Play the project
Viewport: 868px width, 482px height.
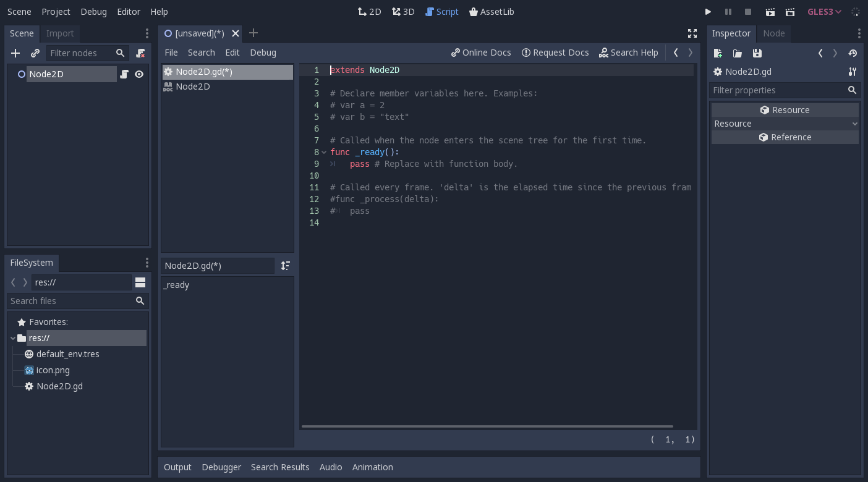(x=708, y=12)
